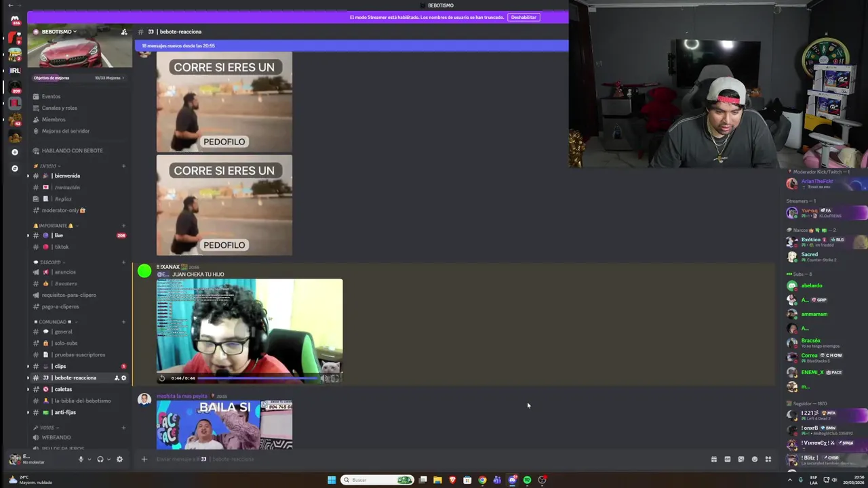Viewport: 868px width, 488px height.
Task: Open BAILA SI image thumbnail
Action: 224,425
